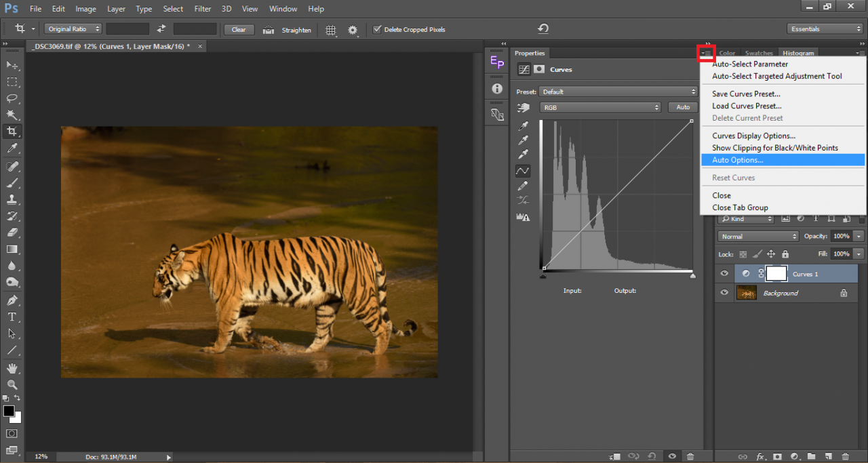The height and width of the screenshot is (463, 868).
Task: Click the foreground color swatch
Action: [9, 411]
